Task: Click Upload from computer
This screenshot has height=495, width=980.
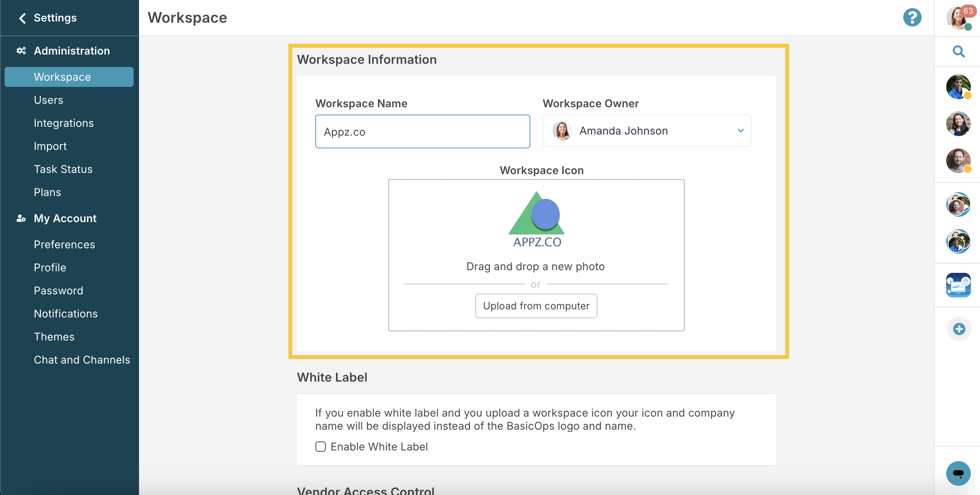Action: [536, 306]
